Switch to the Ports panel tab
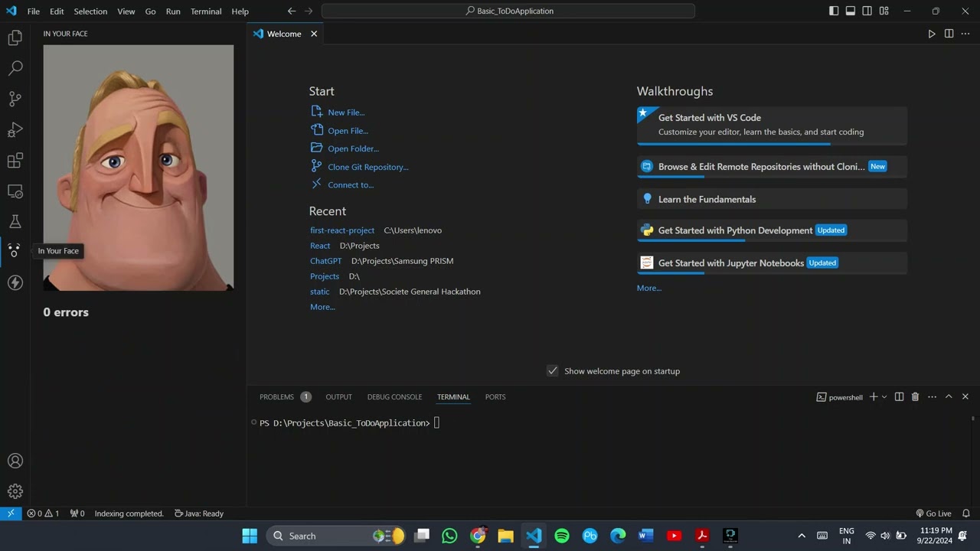 tap(495, 397)
